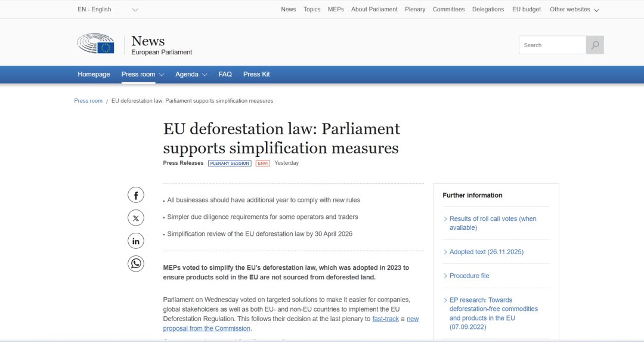The image size is (644, 342).
Task: Go to Homepage in navigation bar
Action: 94,75
